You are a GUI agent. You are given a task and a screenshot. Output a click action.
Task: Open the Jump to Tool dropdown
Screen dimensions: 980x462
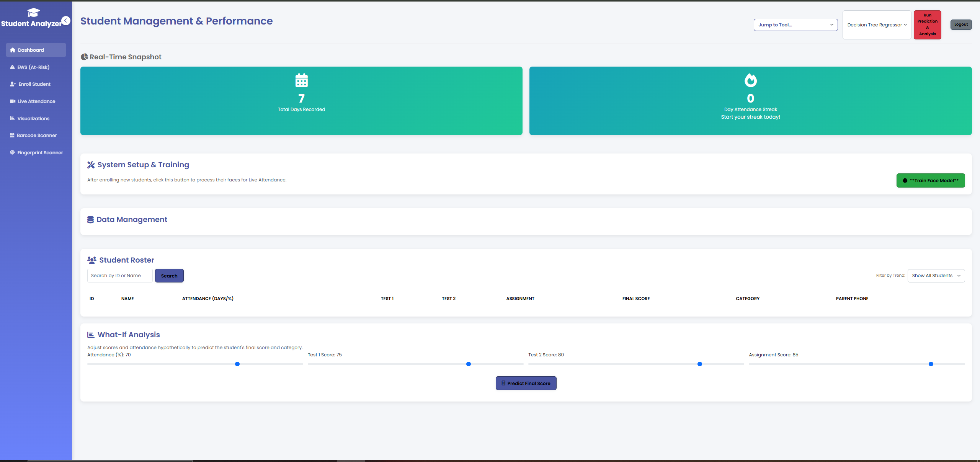point(795,24)
